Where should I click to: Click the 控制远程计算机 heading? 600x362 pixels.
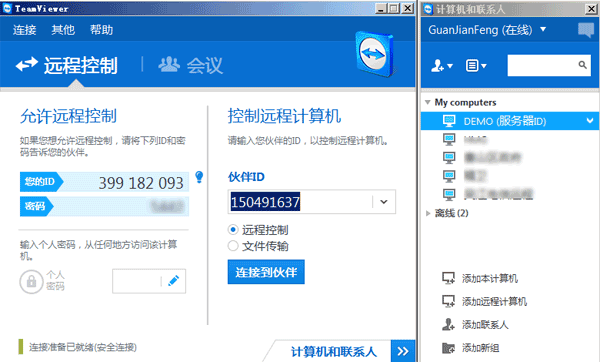(x=284, y=116)
